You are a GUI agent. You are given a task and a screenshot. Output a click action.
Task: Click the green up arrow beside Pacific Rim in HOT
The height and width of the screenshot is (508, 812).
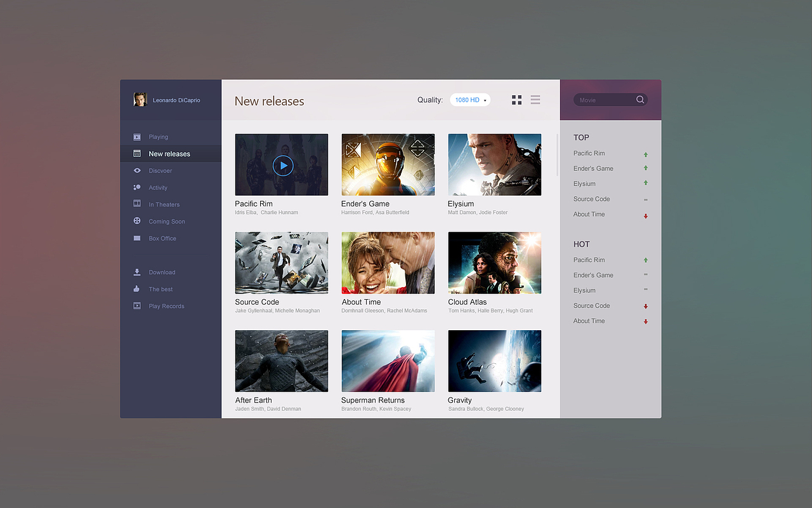point(646,260)
